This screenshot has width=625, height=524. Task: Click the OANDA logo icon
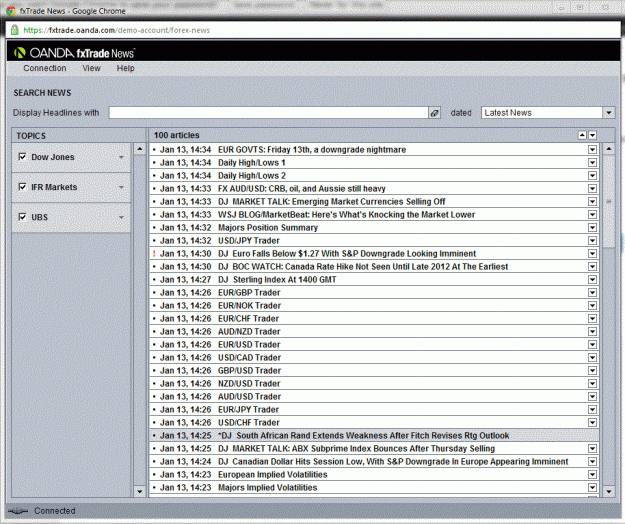[x=20, y=53]
